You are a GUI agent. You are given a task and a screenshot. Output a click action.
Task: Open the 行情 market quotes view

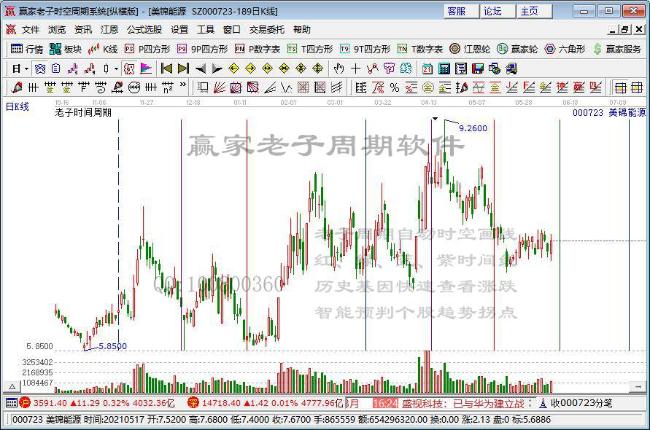[27, 49]
